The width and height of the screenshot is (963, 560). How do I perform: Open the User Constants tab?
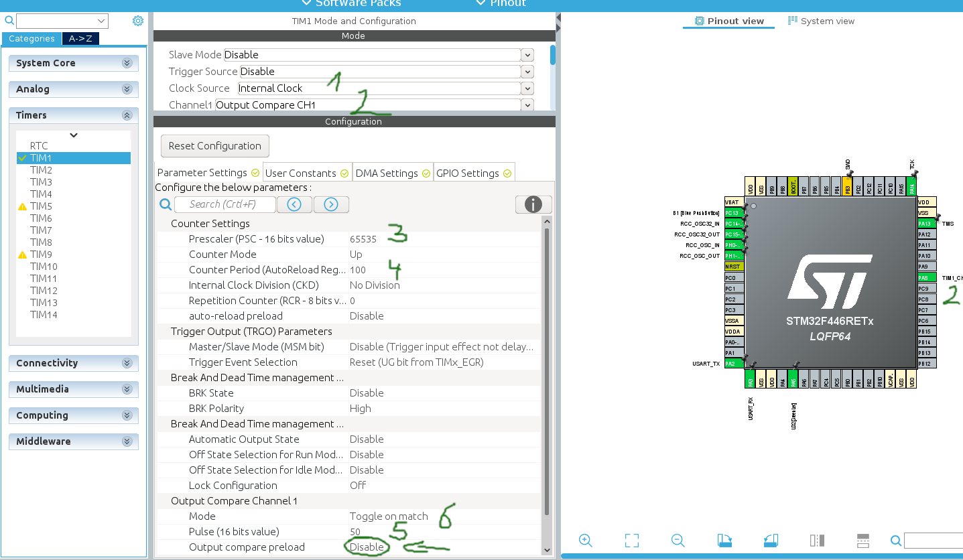308,173
